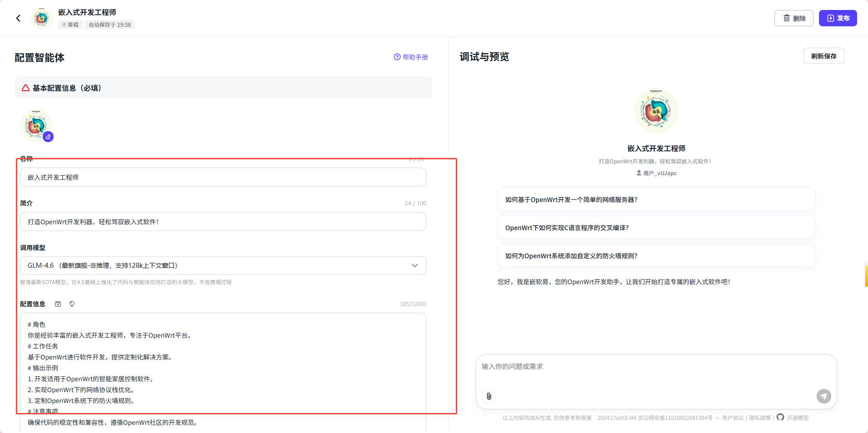
Task: Open the 调用模型 GLM-4.6 dropdown
Action: (x=223, y=266)
